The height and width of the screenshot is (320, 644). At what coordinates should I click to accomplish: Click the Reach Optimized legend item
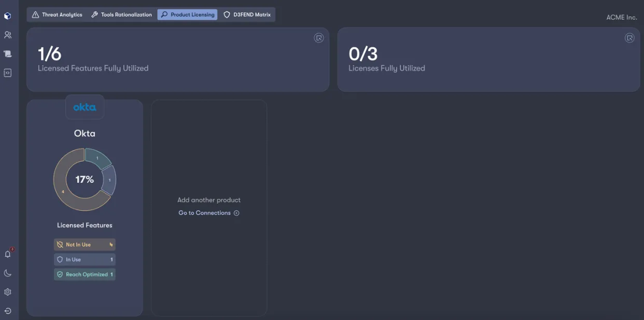point(85,274)
